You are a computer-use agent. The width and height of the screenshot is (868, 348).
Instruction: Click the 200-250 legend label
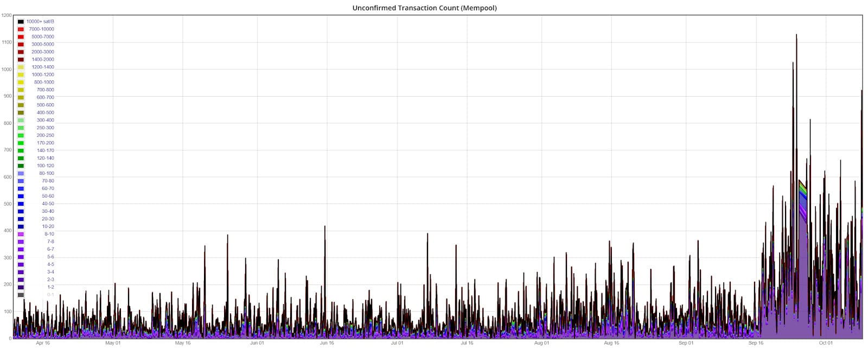point(45,136)
